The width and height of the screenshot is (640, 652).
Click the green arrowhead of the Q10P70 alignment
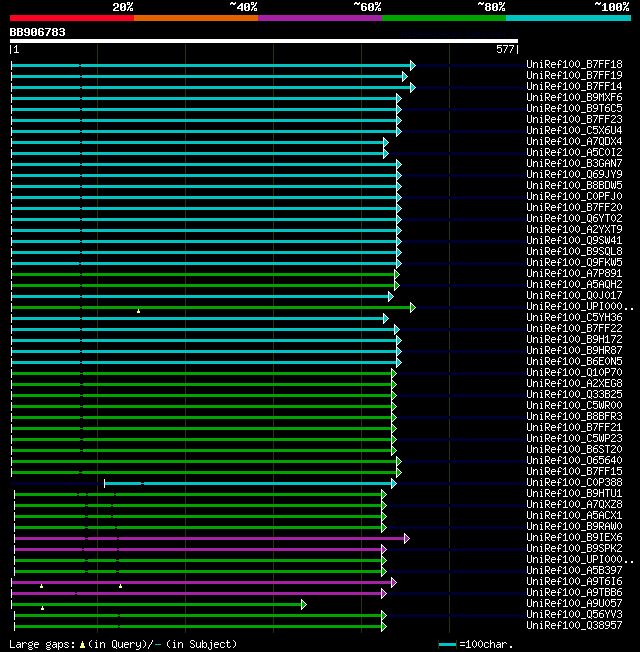394,373
